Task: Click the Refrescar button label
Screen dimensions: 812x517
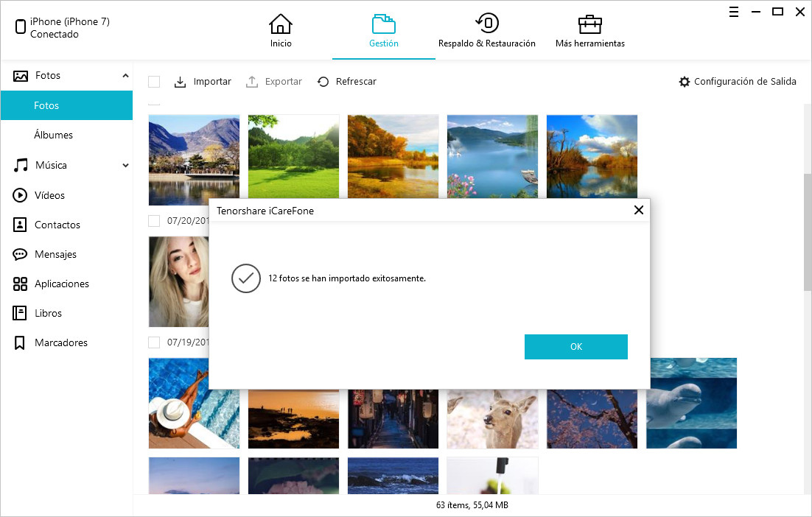Action: [356, 82]
